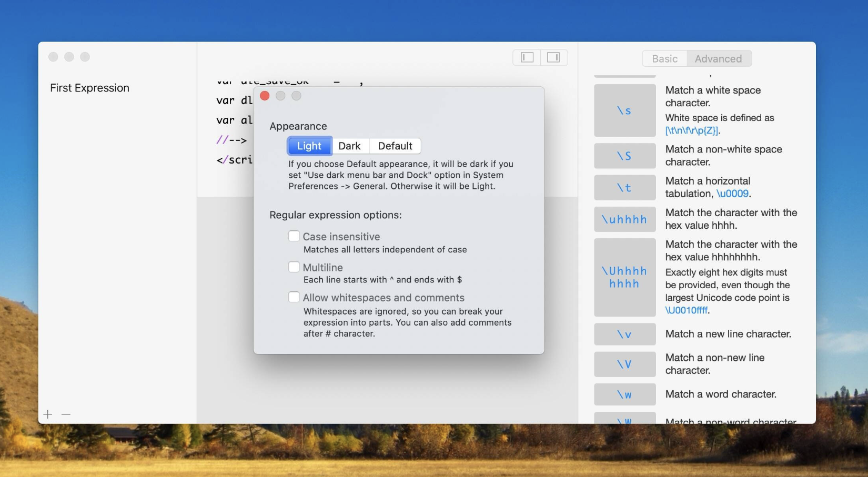The width and height of the screenshot is (868, 477).
Task: Toggle the right reference panel icon
Action: click(x=553, y=57)
